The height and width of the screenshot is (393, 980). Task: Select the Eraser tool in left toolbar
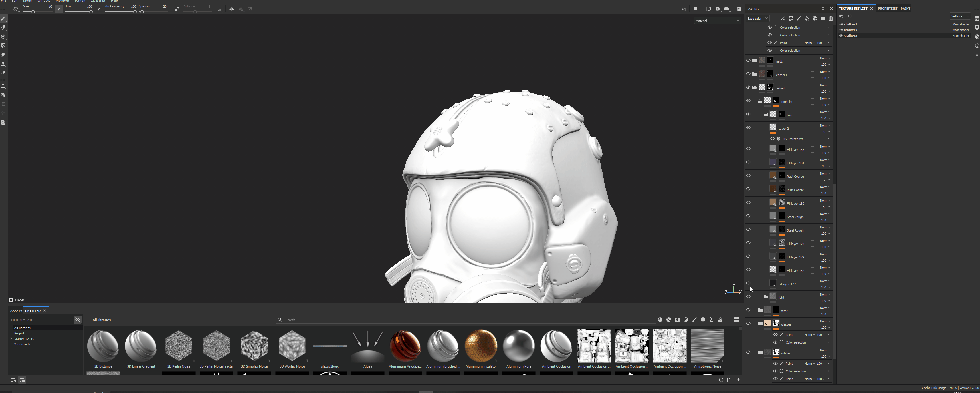(3, 27)
